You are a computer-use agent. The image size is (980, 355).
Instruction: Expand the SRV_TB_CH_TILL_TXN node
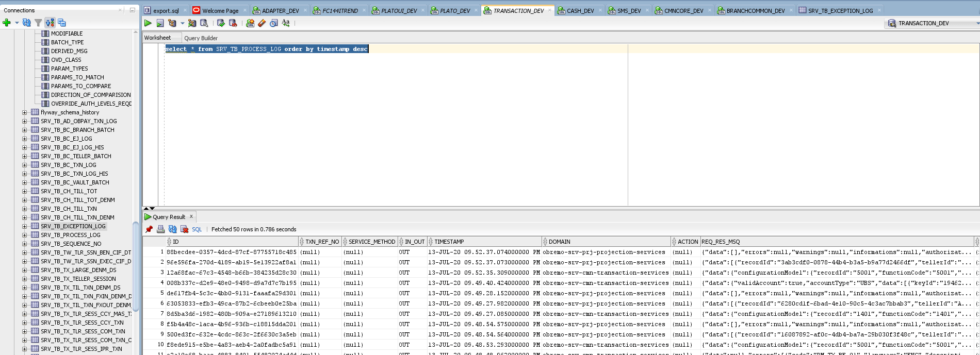(x=24, y=209)
